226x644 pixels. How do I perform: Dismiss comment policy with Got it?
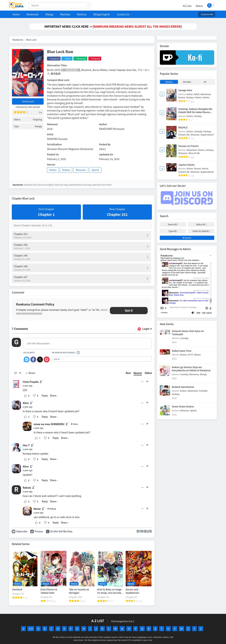(x=129, y=310)
